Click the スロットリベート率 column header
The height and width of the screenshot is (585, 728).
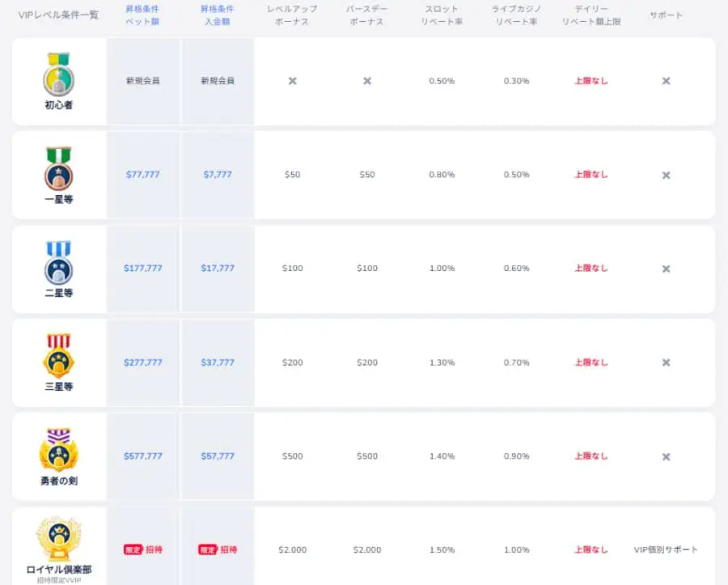coord(442,15)
